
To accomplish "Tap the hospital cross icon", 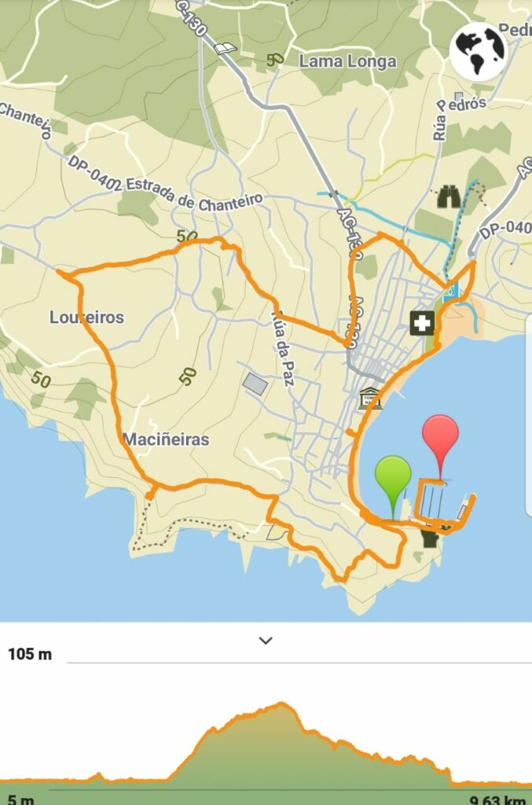I will click(422, 323).
